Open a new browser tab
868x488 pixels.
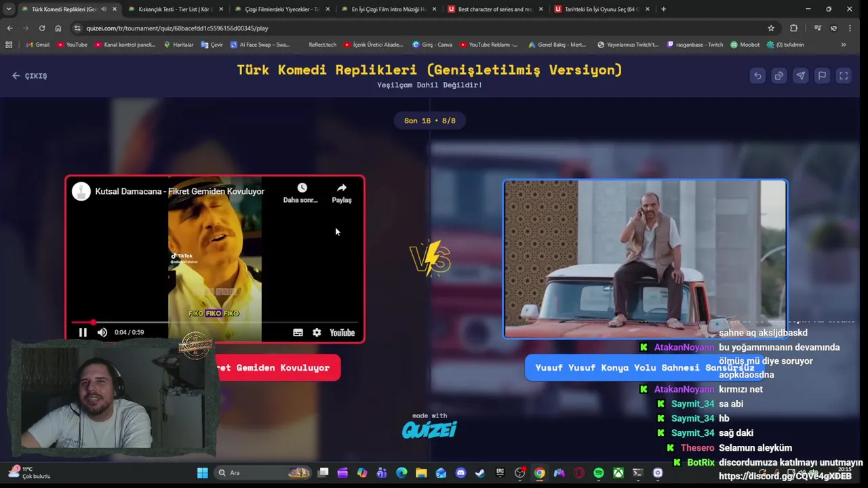[x=663, y=9]
